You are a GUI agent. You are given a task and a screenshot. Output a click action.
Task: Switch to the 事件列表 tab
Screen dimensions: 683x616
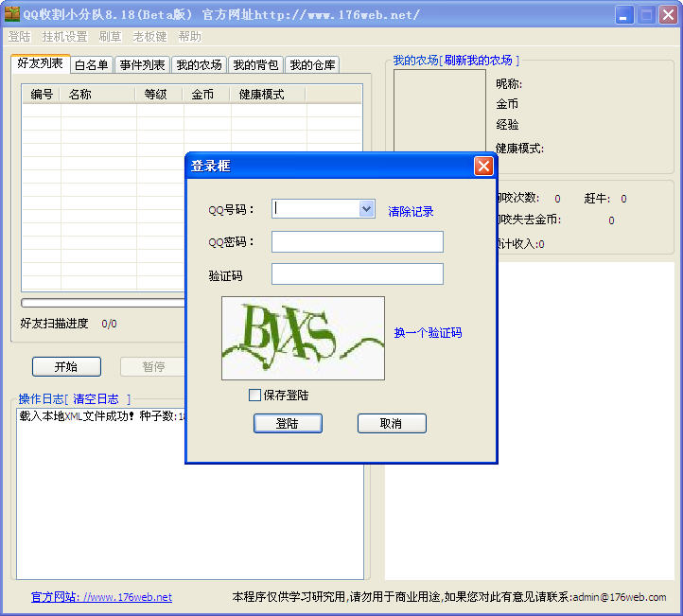point(143,65)
